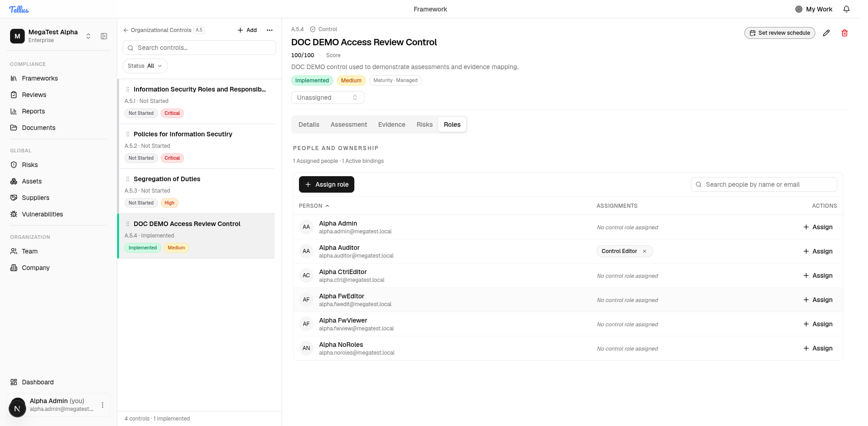Assign role to Alpha Admin
The width and height of the screenshot is (868, 426).
point(818,227)
